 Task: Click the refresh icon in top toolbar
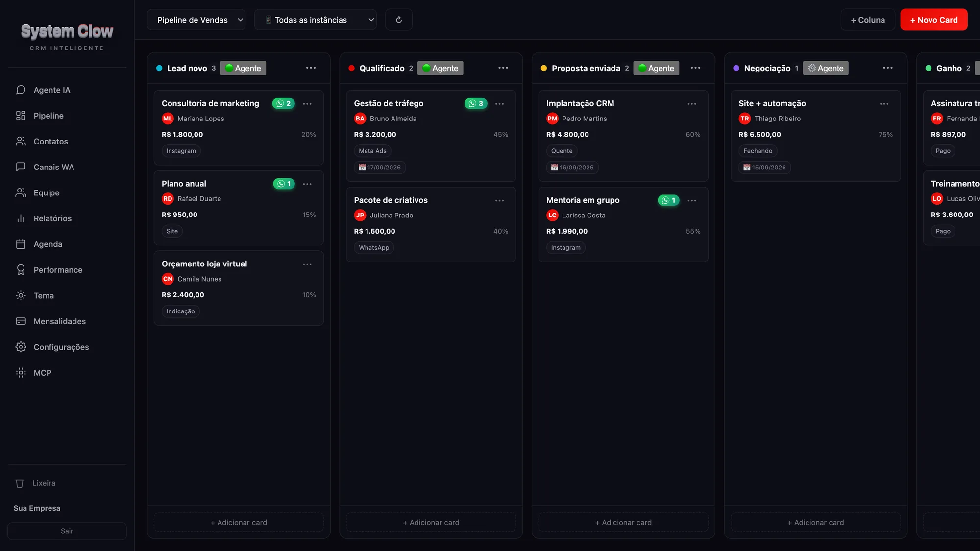click(398, 20)
